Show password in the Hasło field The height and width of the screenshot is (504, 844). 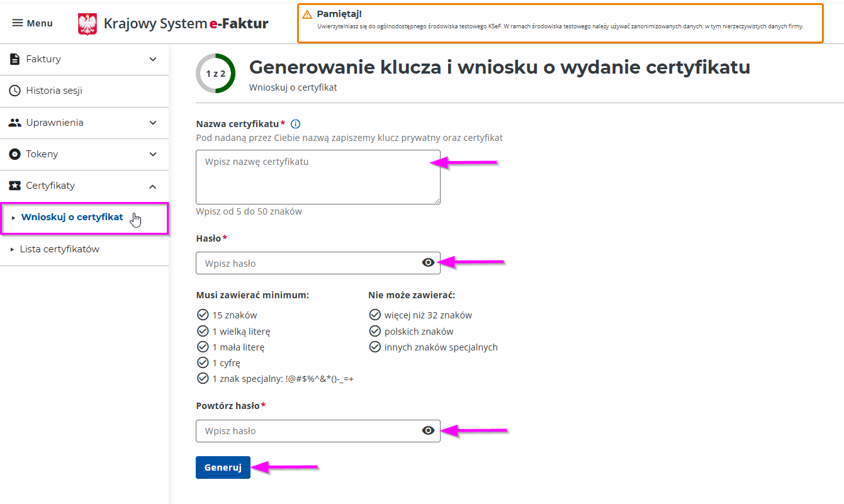tap(428, 263)
